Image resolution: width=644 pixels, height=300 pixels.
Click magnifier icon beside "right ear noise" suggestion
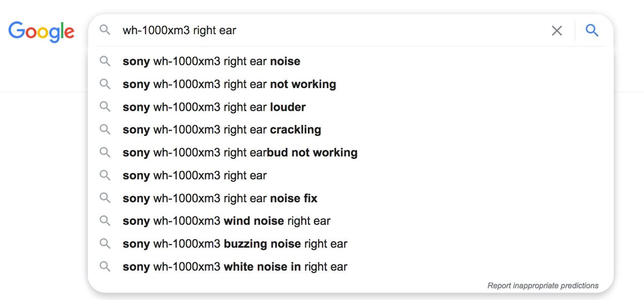click(105, 61)
